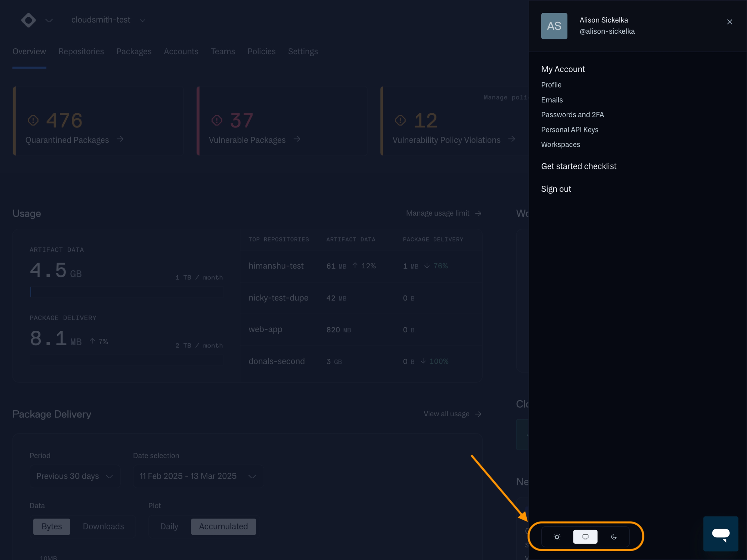
Task: Click Sign out
Action: [556, 189]
